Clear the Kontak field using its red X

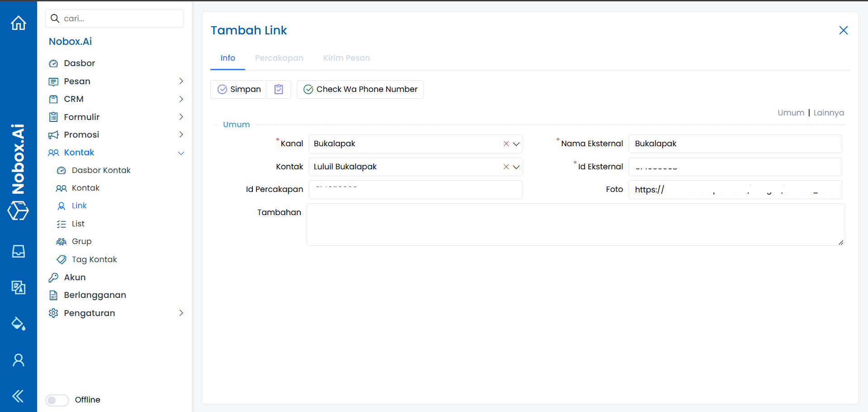point(505,167)
